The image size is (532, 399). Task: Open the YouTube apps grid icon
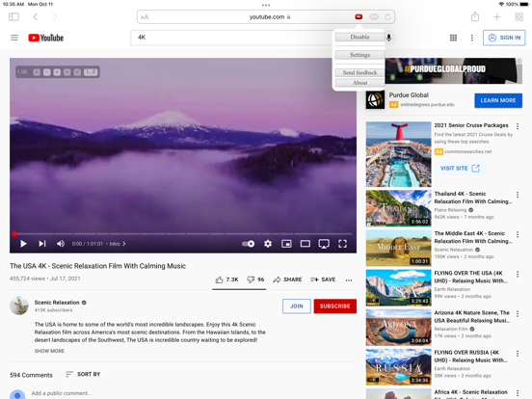[x=453, y=38]
